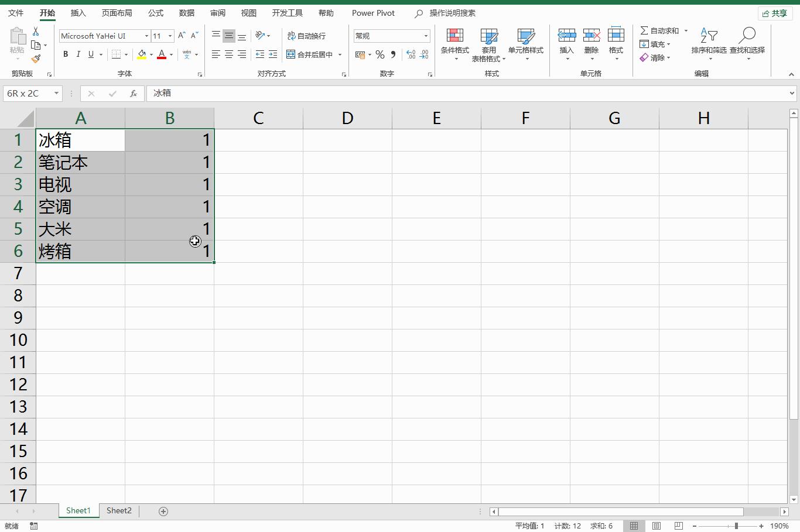Click Merge and Center (合并后居中)
This screenshot has height=532, width=800.
tap(310, 54)
